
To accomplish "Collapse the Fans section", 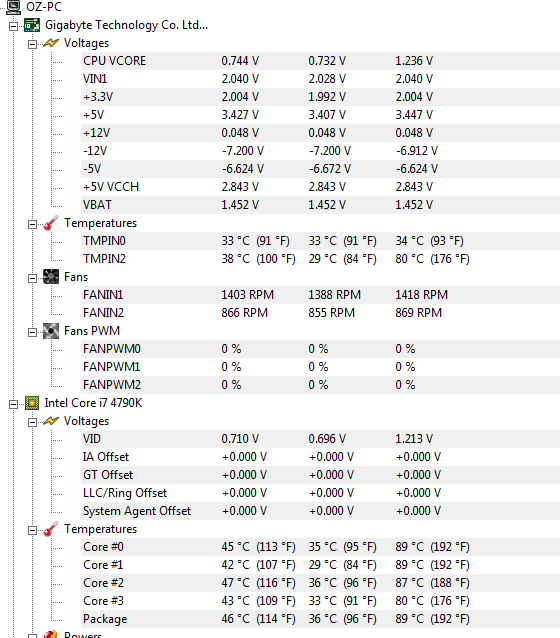I will [x=32, y=278].
